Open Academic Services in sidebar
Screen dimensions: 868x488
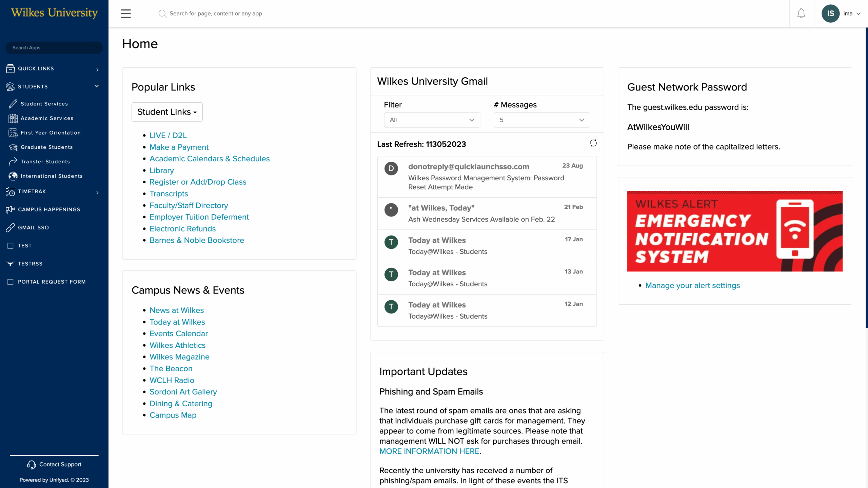47,118
